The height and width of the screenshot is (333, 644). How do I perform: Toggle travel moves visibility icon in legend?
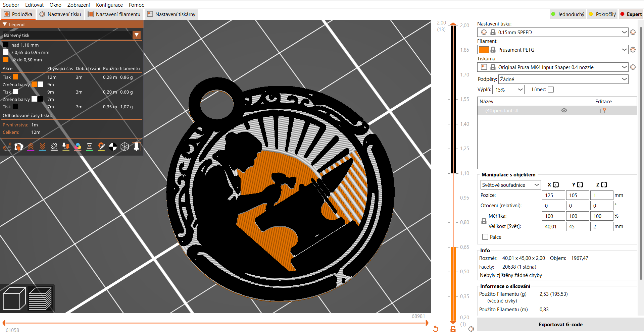pyautogui.click(x=7, y=147)
